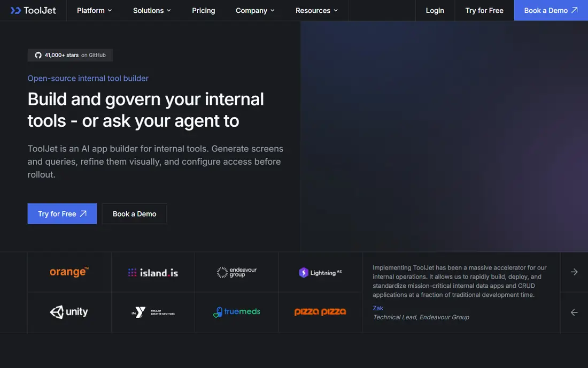The width and height of the screenshot is (588, 368).
Task: Select the unity logo
Action: pos(69,312)
